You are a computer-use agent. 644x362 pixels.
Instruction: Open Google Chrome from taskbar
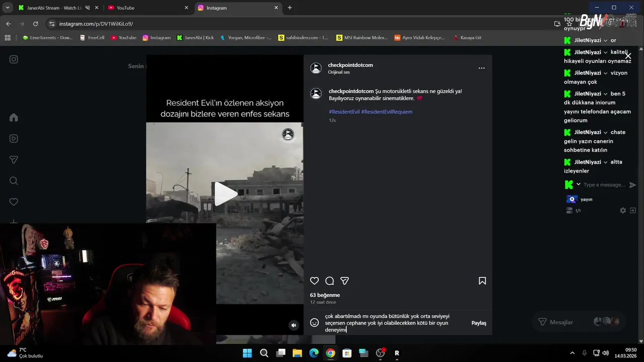tap(330, 353)
